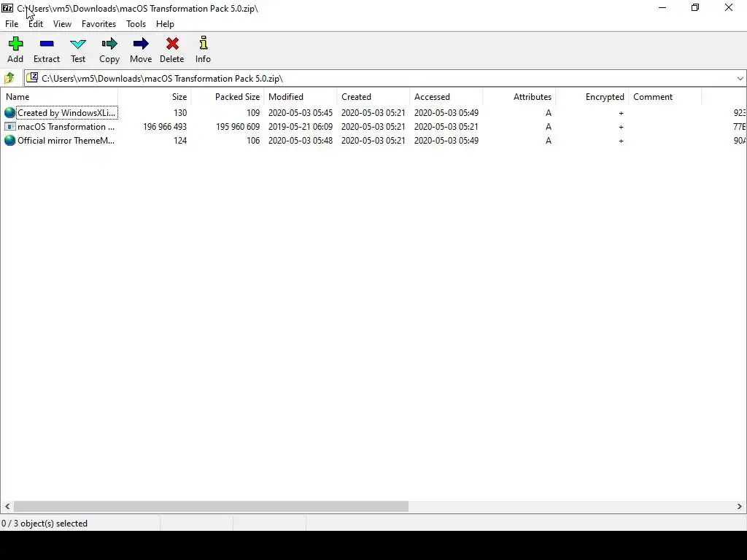Click the address path text field

(386, 79)
